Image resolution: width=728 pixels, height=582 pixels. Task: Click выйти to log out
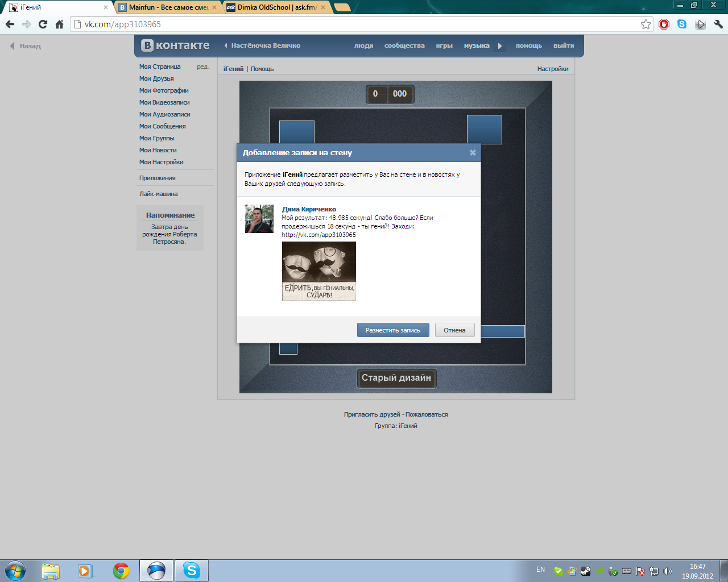[564, 45]
